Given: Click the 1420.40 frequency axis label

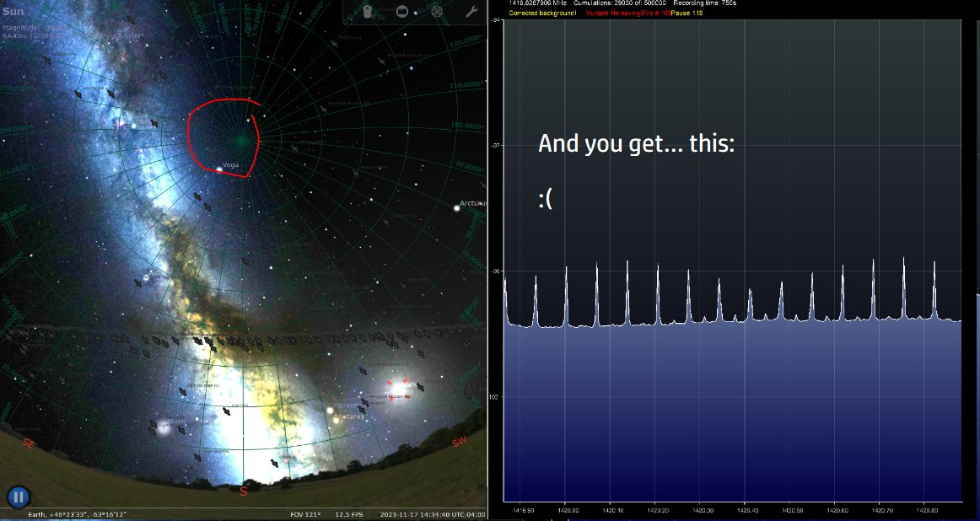Looking at the screenshot, I should 747,510.
